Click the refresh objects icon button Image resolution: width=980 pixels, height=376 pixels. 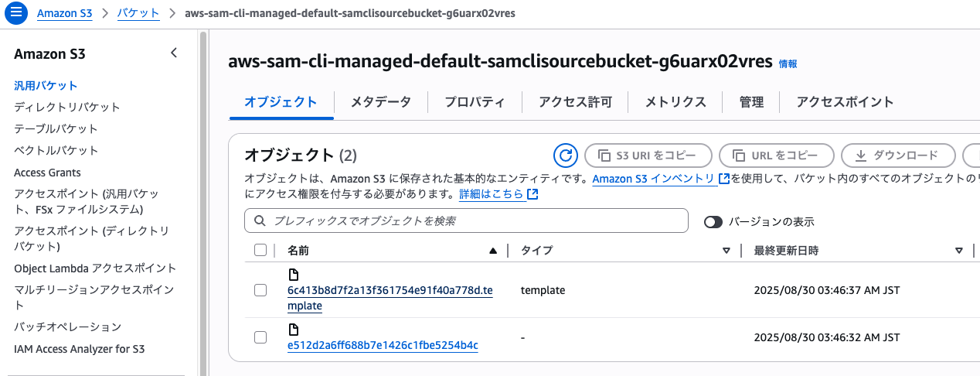(566, 156)
